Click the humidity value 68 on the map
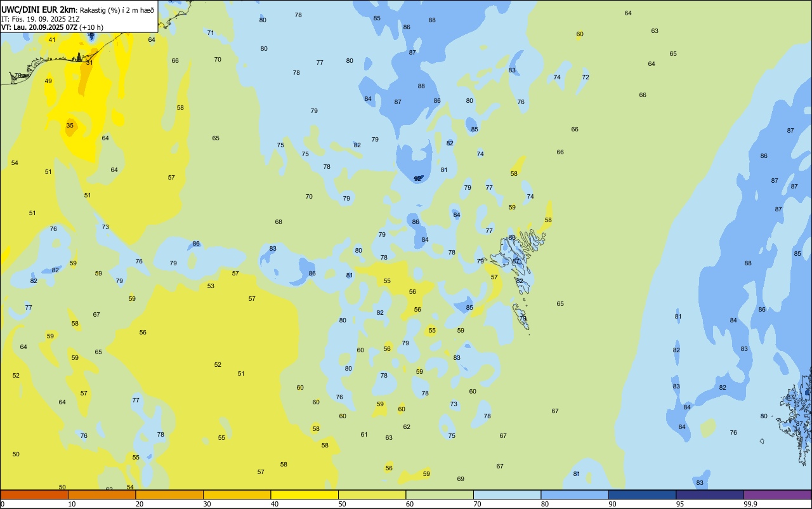The image size is (812, 509). tap(278, 222)
